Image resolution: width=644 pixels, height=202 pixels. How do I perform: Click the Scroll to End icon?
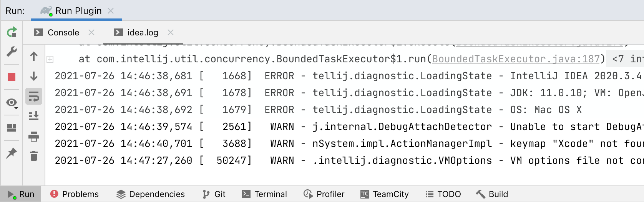[34, 115]
